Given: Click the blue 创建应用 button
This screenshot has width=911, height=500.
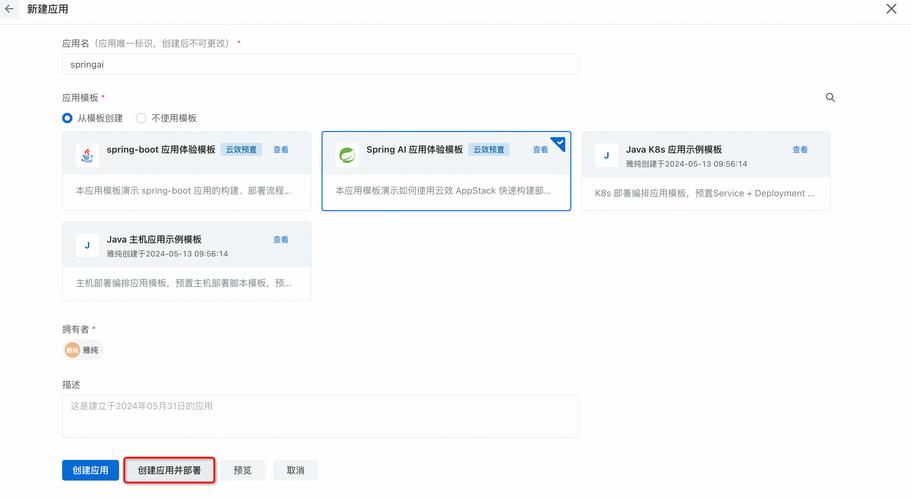Looking at the screenshot, I should pos(91,470).
